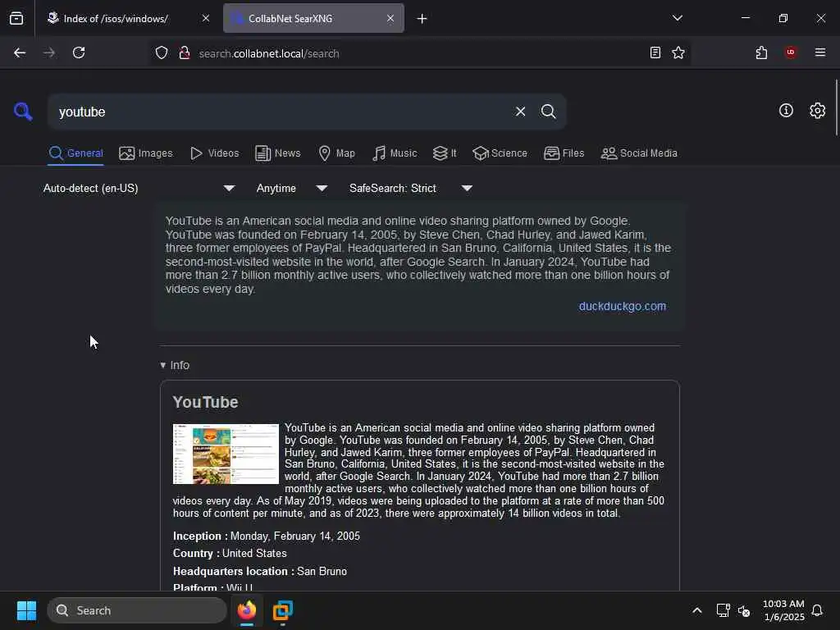Open Firefox View recent browsing icon
The height and width of the screenshot is (630, 840).
coord(16,19)
